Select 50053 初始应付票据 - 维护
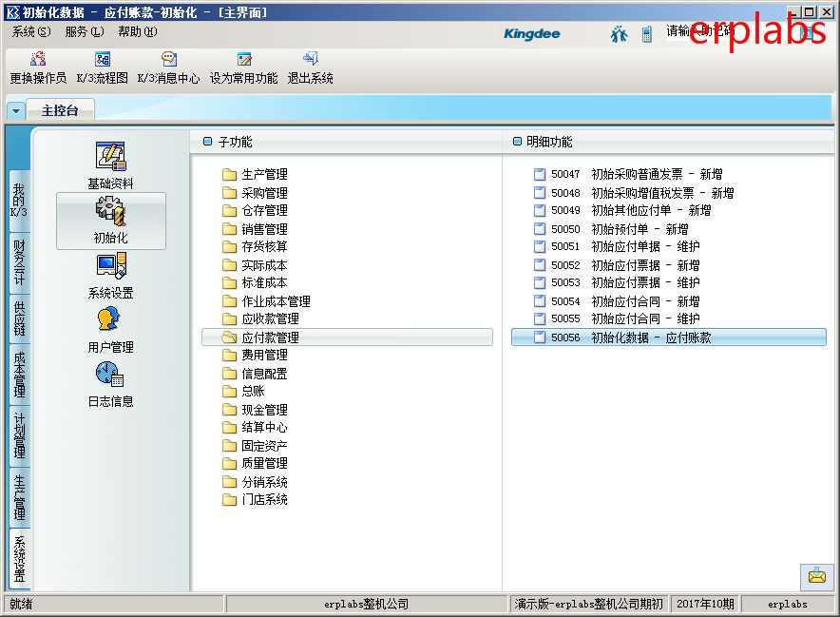840x617 pixels. tap(617, 282)
